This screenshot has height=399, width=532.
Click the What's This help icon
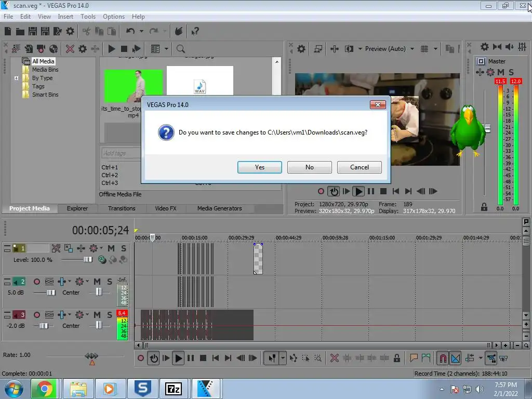click(x=195, y=32)
